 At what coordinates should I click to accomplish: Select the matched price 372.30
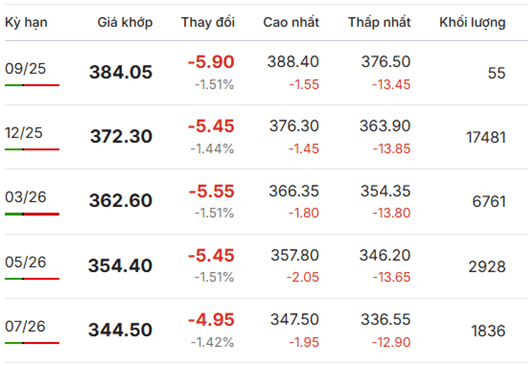point(121,136)
